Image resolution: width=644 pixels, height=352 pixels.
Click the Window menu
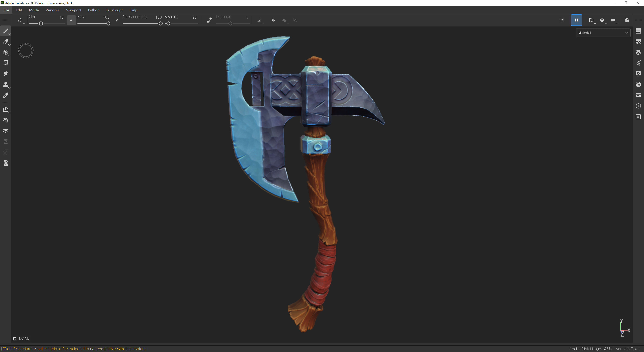(x=52, y=10)
